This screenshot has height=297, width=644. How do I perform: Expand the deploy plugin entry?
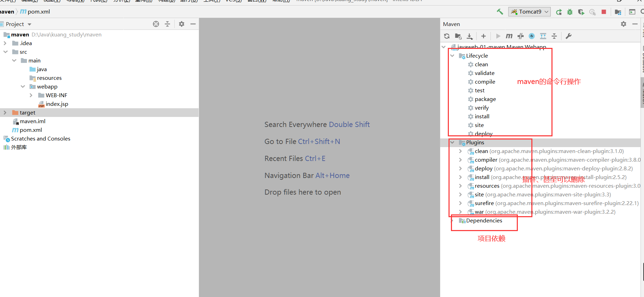coord(460,169)
